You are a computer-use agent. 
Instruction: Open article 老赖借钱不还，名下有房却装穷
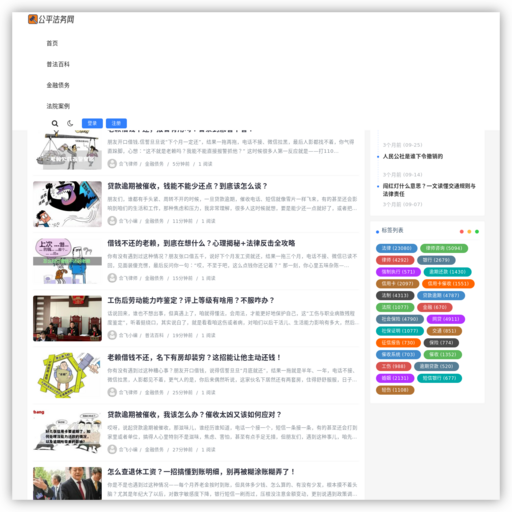[194, 357]
